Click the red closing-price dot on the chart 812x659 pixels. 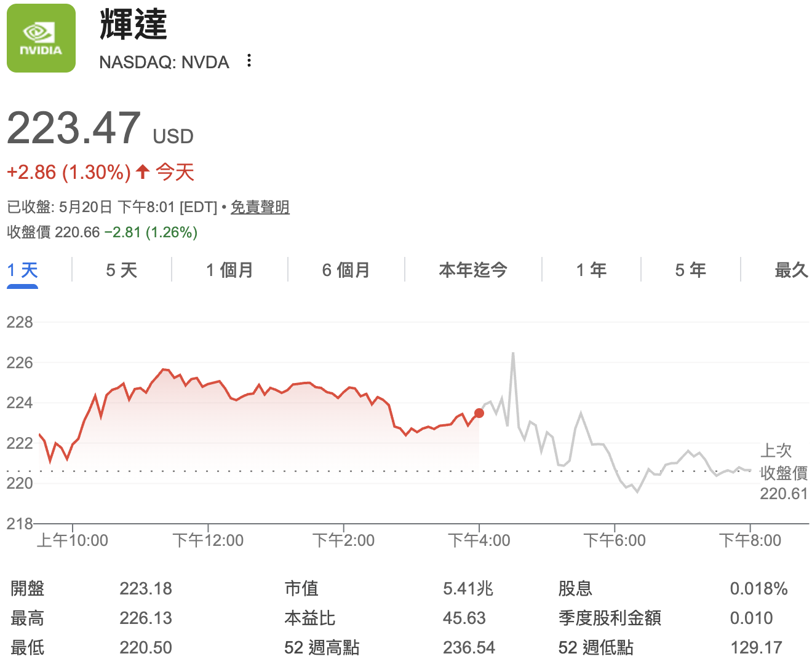coord(479,413)
